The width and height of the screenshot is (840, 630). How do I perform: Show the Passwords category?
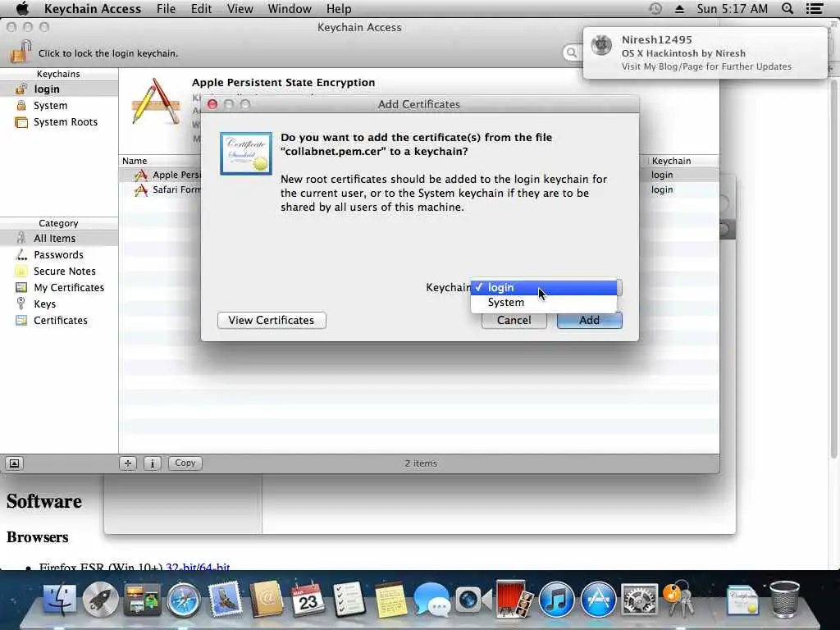[59, 255]
